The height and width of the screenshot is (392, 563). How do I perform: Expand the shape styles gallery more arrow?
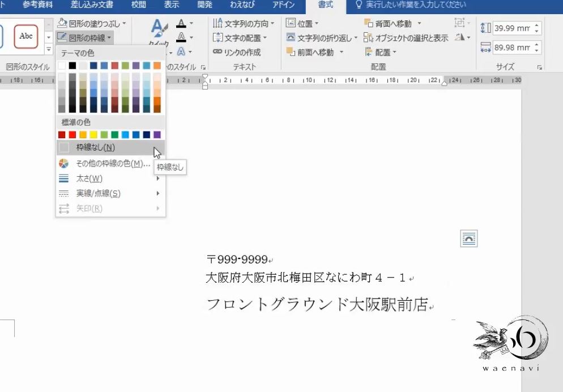[49, 49]
